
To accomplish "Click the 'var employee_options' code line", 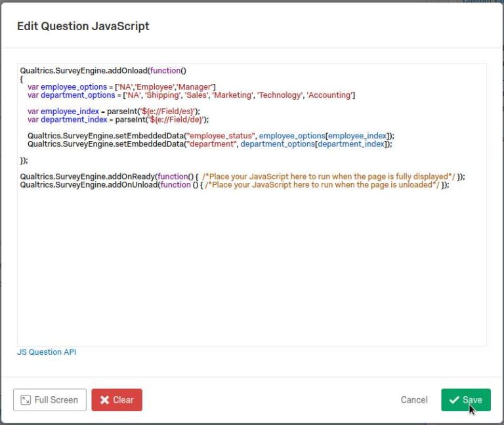I will click(x=121, y=87).
